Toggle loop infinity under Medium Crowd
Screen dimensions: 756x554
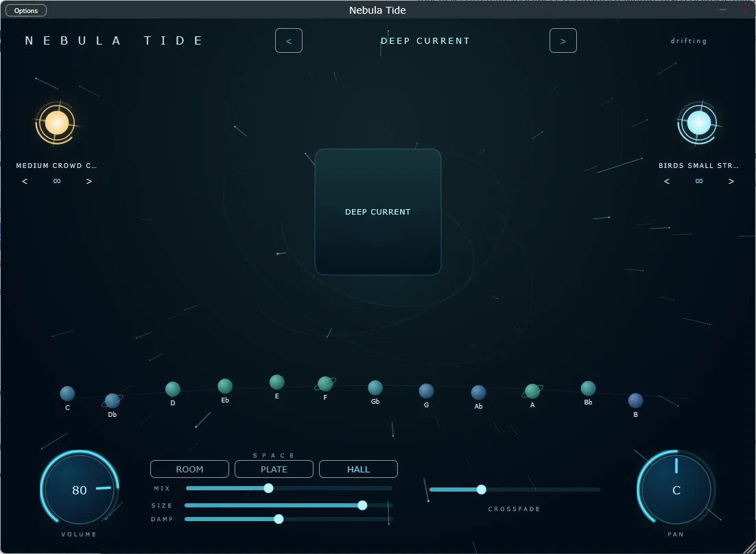(57, 181)
